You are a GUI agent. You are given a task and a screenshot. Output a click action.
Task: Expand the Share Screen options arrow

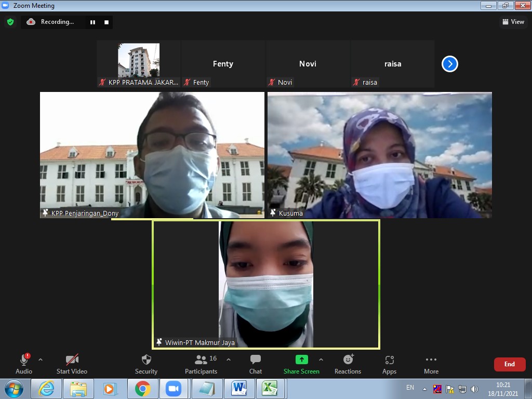coord(321,360)
